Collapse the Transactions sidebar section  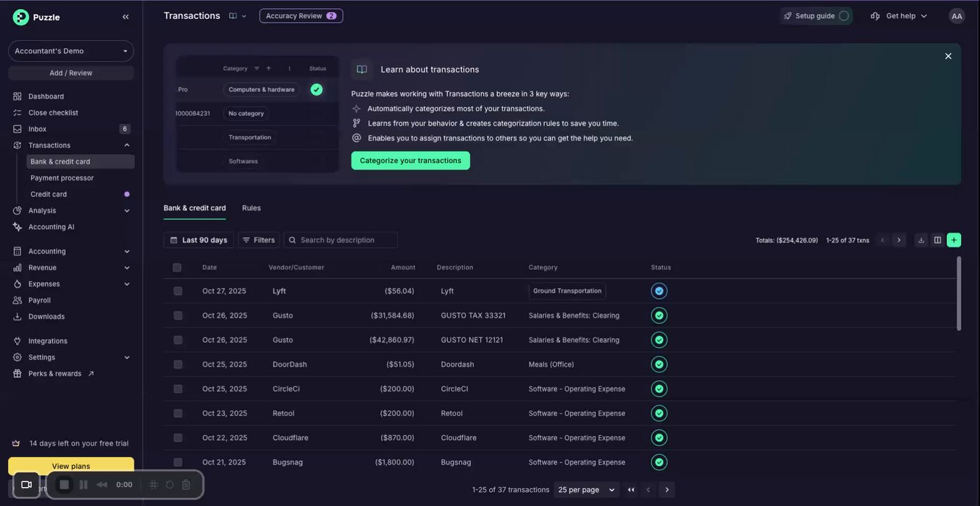(x=127, y=145)
